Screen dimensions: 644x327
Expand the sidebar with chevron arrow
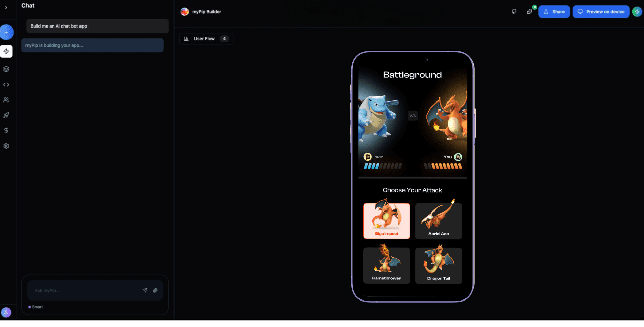coord(6,7)
